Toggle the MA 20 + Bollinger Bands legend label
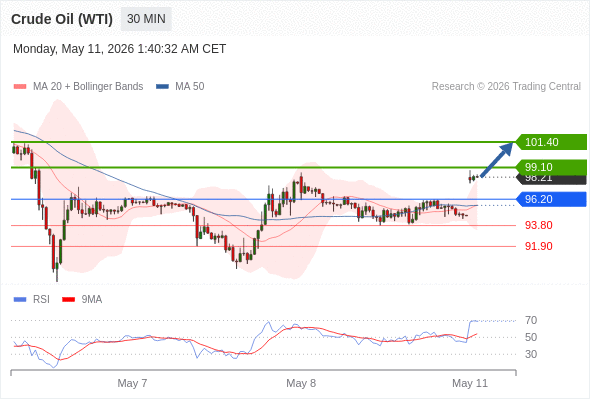Screen dimensions: 590x400 [x=88, y=87]
